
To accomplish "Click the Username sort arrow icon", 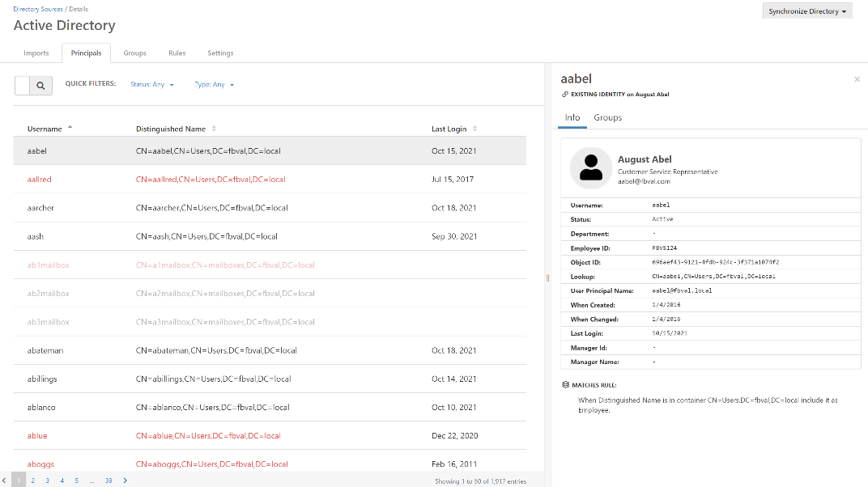I will pyautogui.click(x=70, y=127).
